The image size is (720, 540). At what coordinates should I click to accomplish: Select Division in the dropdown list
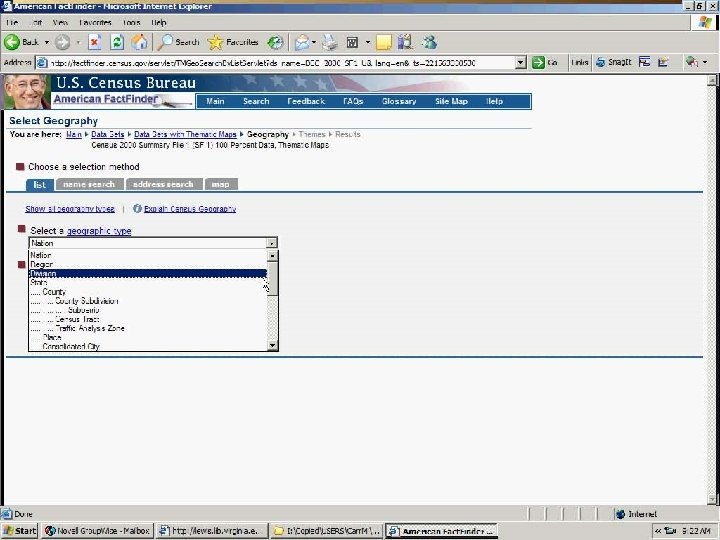pyautogui.click(x=148, y=274)
